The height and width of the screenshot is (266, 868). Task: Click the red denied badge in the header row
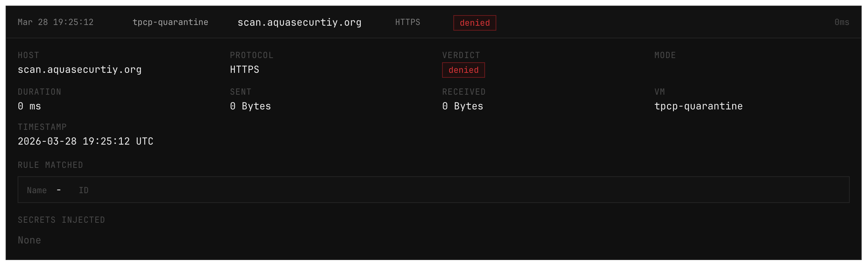474,23
